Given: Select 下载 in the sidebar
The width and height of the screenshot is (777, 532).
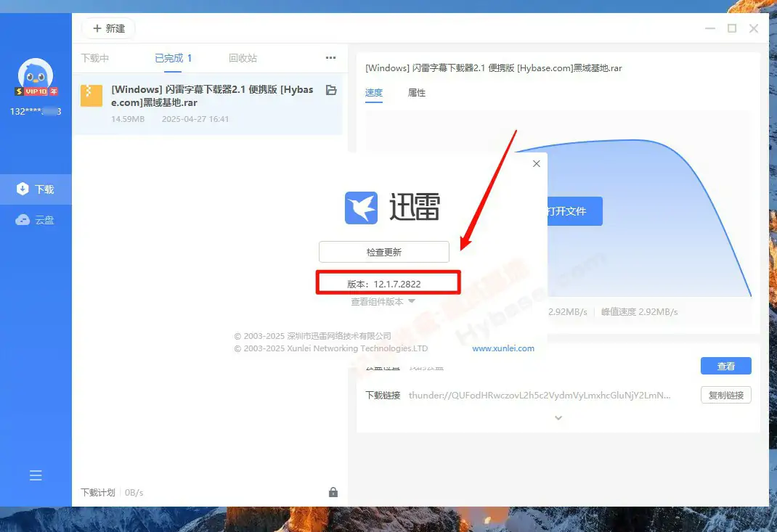Looking at the screenshot, I should click(36, 189).
